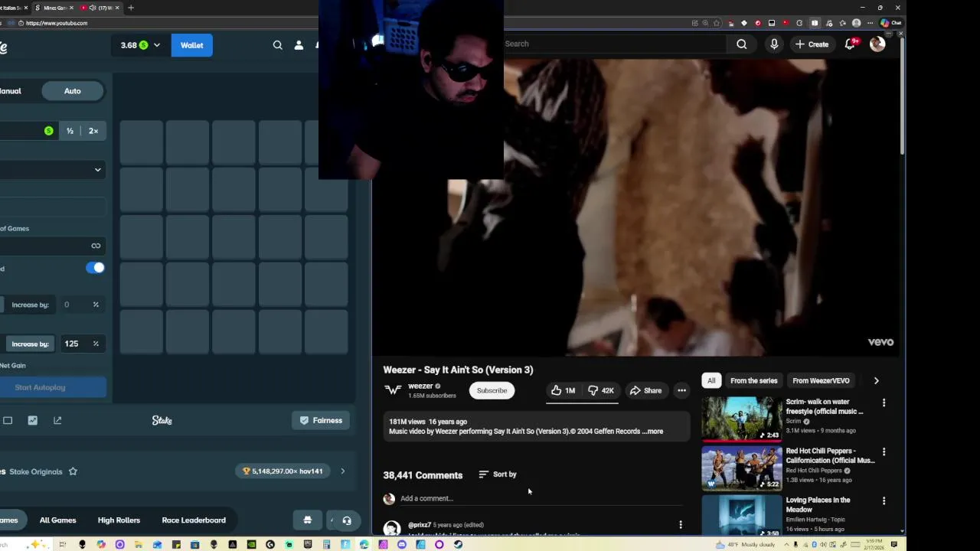This screenshot has height=551, width=980.
Task: Click the Stake live stats chart icon
Action: point(32,420)
